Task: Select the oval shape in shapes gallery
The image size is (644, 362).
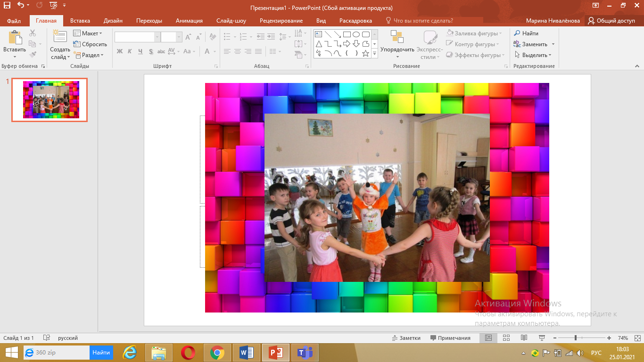Action: [356, 34]
